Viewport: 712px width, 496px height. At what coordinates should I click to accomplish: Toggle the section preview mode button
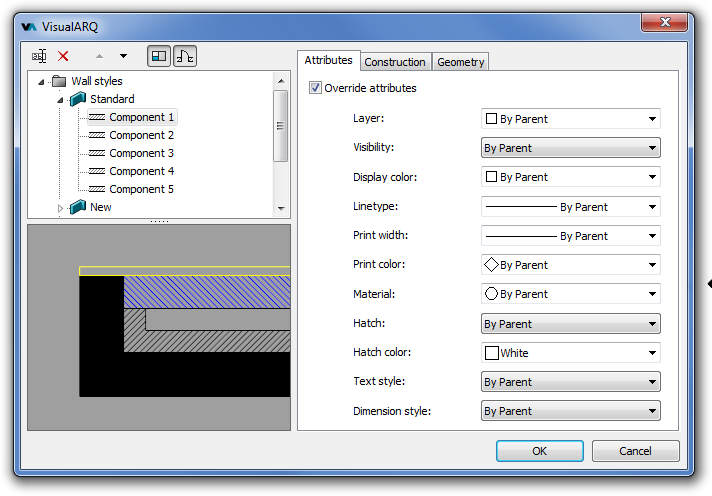185,57
